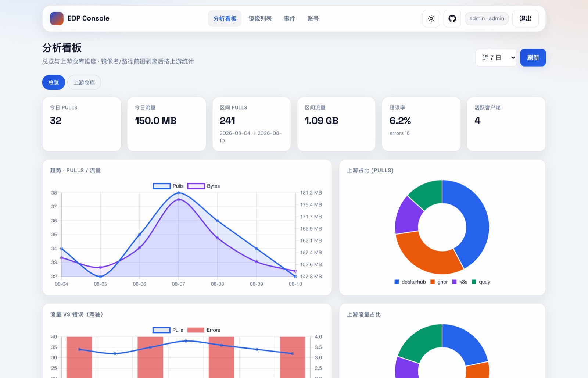Toggle dockerhub legend in upstream pulls chart
The width and height of the screenshot is (588, 378).
(x=410, y=282)
